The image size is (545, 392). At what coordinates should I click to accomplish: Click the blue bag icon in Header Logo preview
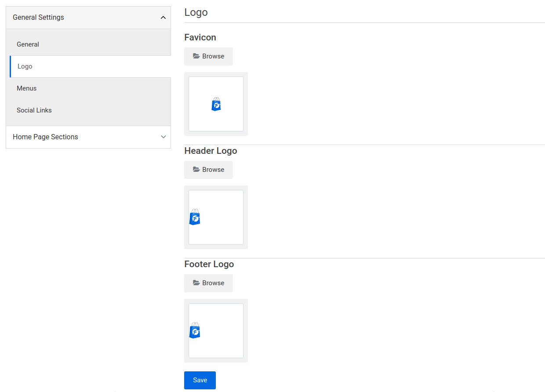(x=195, y=218)
